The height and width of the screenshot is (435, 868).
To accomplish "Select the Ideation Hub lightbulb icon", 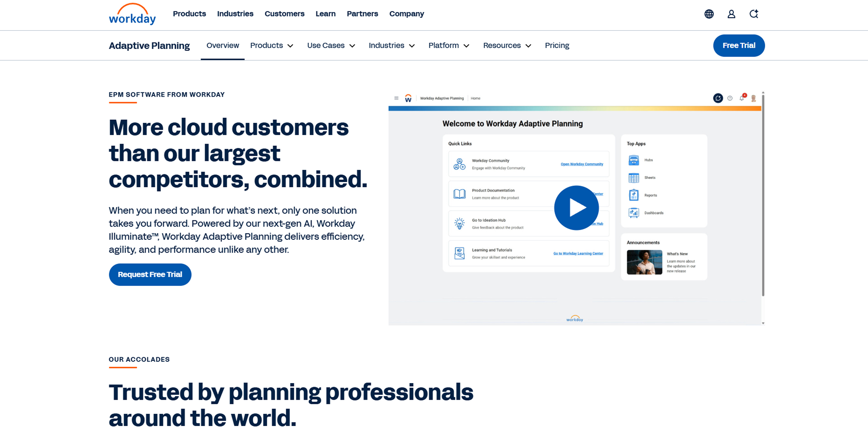I will (x=459, y=223).
